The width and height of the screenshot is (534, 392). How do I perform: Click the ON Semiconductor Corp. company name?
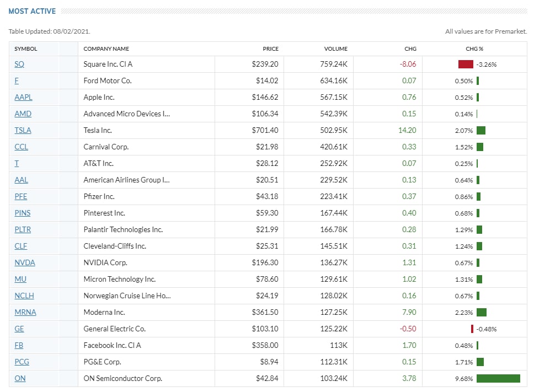(123, 378)
